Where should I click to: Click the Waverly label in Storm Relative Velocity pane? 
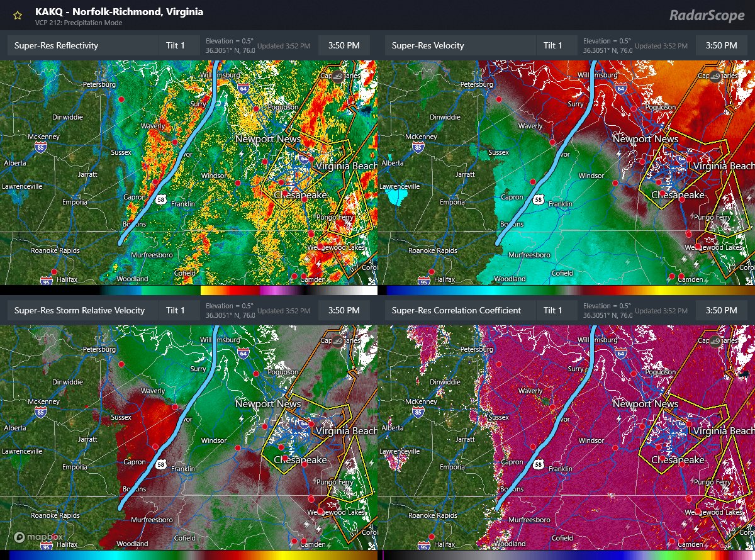153,391
